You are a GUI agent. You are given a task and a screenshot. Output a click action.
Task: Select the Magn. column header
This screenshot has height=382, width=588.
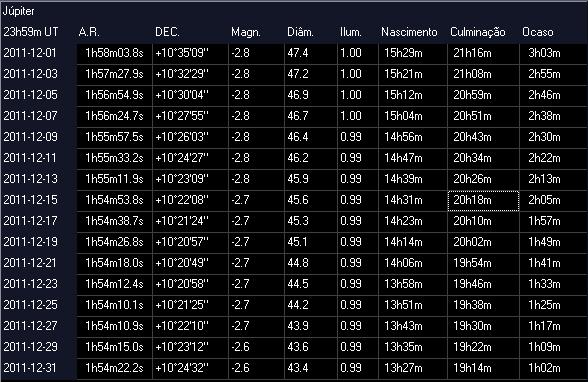(246, 33)
